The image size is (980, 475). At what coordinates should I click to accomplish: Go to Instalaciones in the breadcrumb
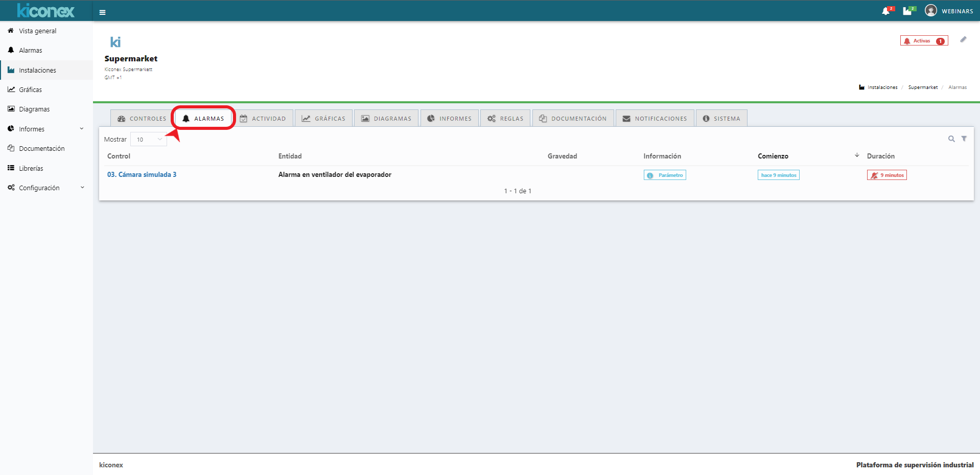(x=882, y=87)
